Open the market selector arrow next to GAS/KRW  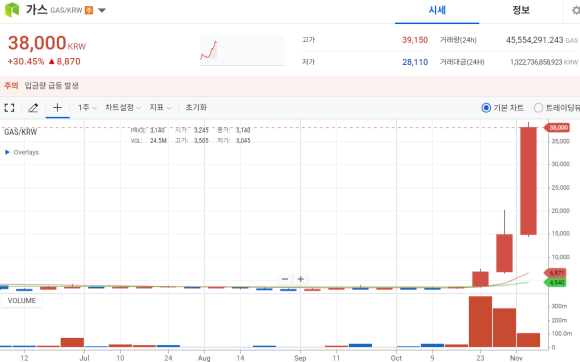pos(102,10)
